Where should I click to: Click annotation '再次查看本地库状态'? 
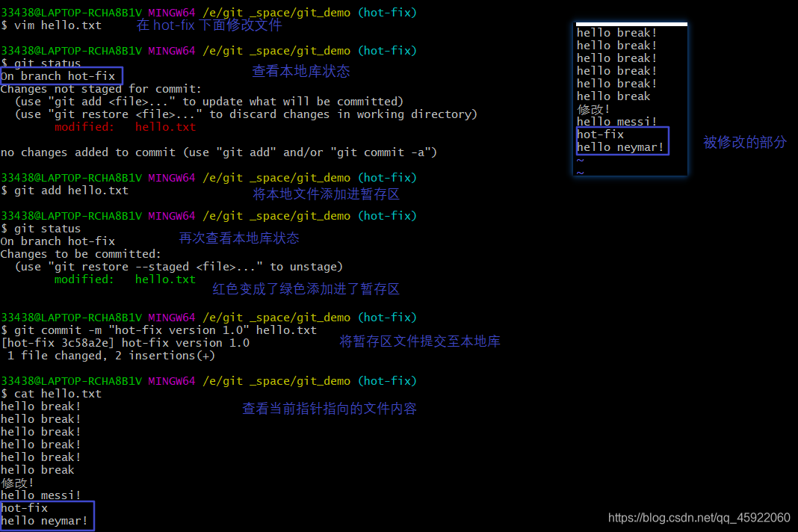(x=239, y=238)
